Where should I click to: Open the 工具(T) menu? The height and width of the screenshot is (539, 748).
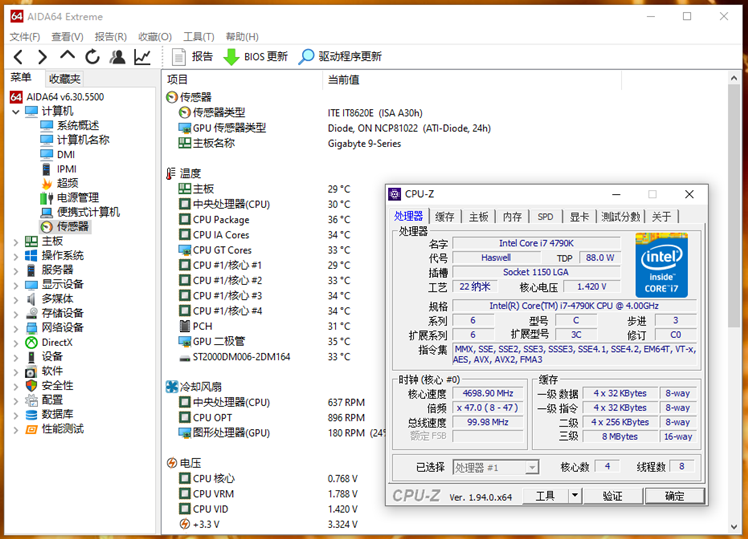click(x=199, y=37)
